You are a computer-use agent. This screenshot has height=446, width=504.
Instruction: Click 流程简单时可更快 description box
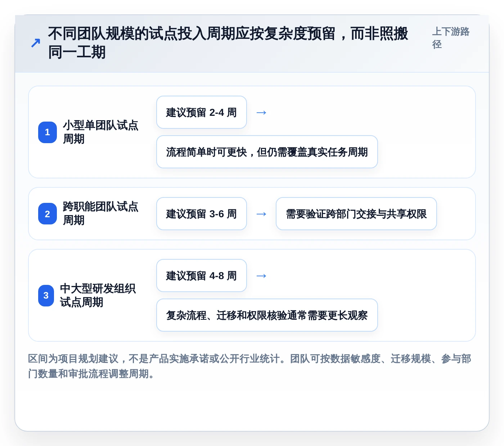tap(267, 152)
